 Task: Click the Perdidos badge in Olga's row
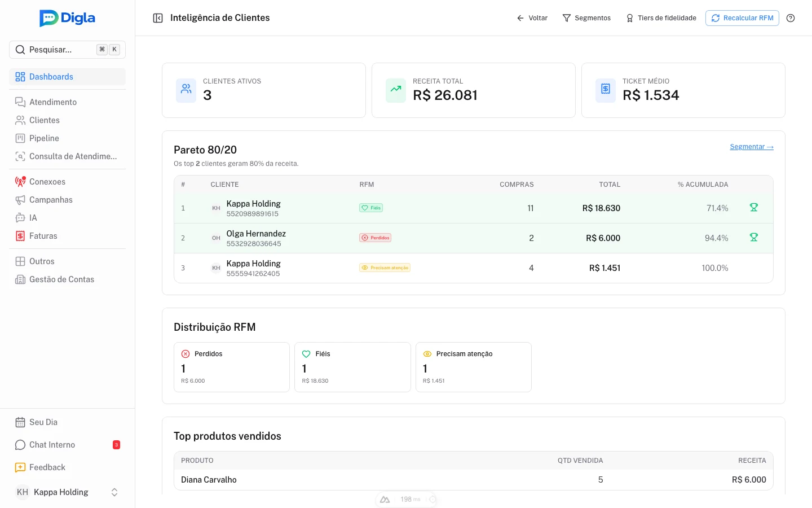click(x=375, y=238)
